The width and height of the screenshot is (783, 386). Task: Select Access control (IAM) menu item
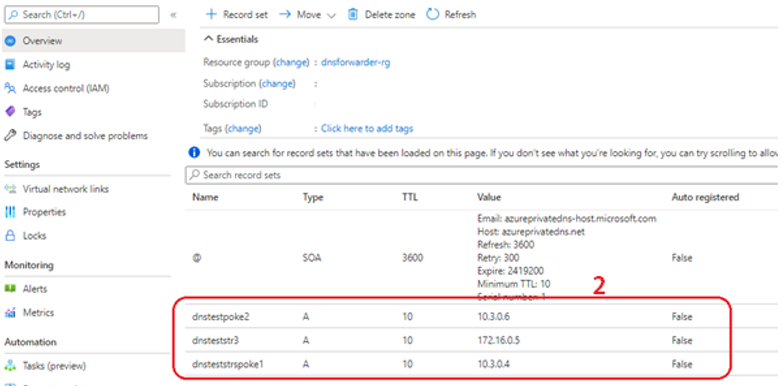pyautogui.click(x=66, y=88)
